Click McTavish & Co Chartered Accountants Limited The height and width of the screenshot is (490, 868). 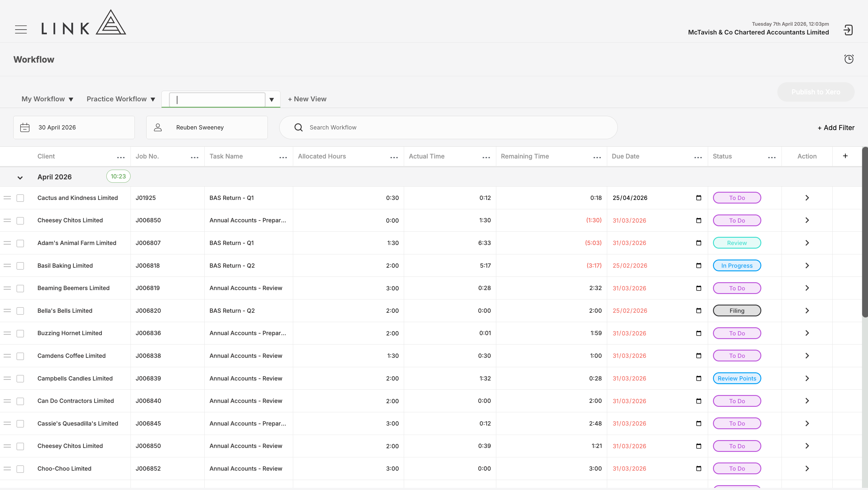click(x=759, y=32)
